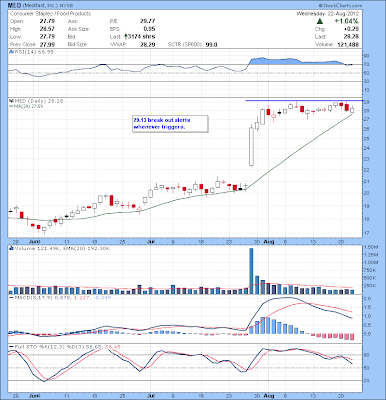This screenshot has height=400, width=386.
Task: Click the P/E value 29.77
Action: [x=148, y=21]
